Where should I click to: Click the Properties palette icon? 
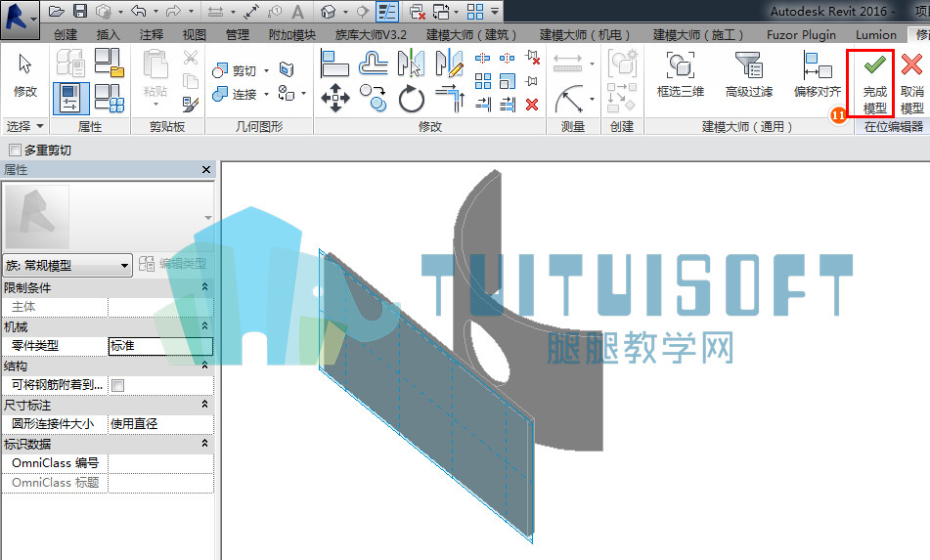pyautogui.click(x=70, y=99)
